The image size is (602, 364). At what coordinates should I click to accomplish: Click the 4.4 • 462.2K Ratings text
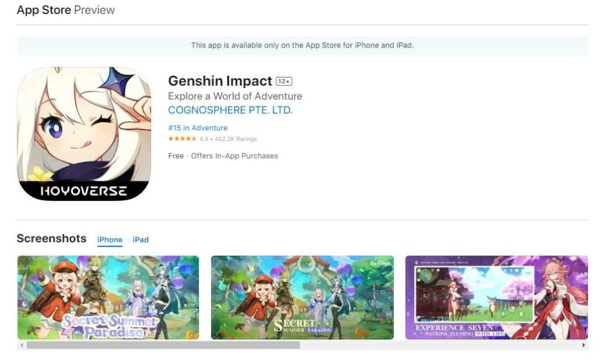tap(228, 139)
